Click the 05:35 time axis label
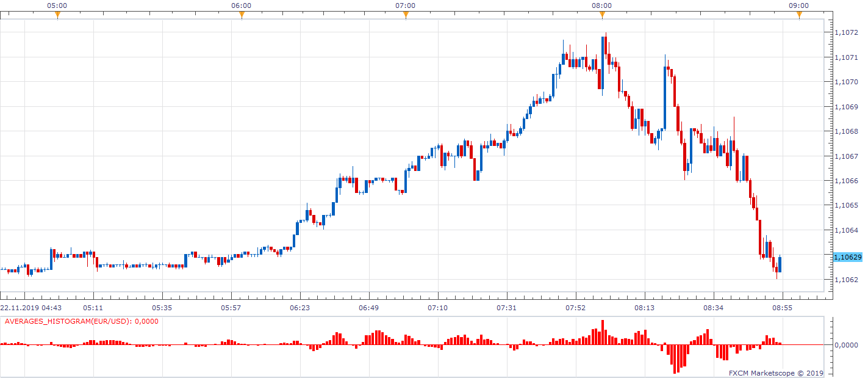This screenshot has height=378, width=868. pos(162,308)
